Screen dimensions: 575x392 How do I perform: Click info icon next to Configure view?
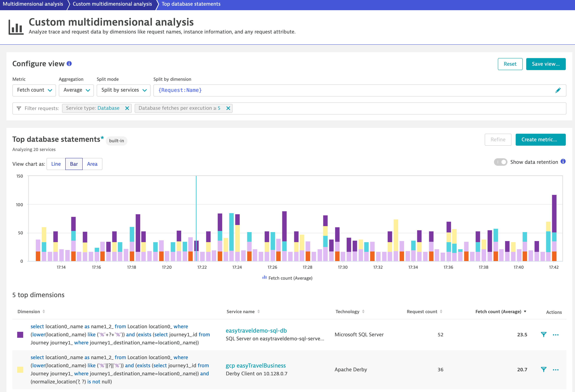(69, 64)
